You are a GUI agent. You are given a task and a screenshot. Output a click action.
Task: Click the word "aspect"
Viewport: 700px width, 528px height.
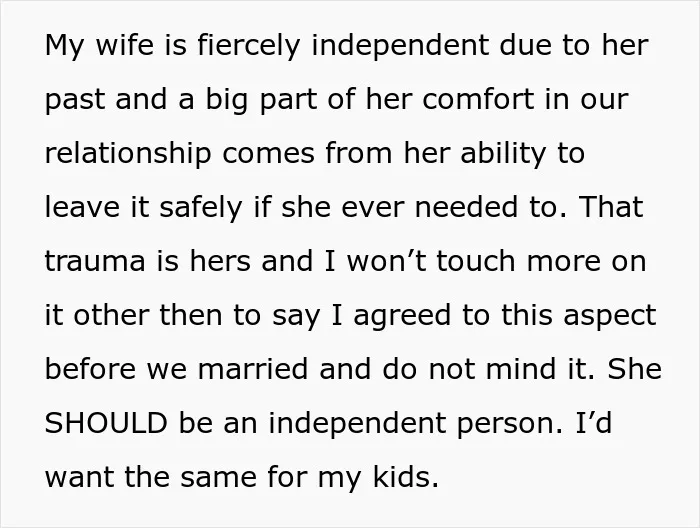(610, 316)
